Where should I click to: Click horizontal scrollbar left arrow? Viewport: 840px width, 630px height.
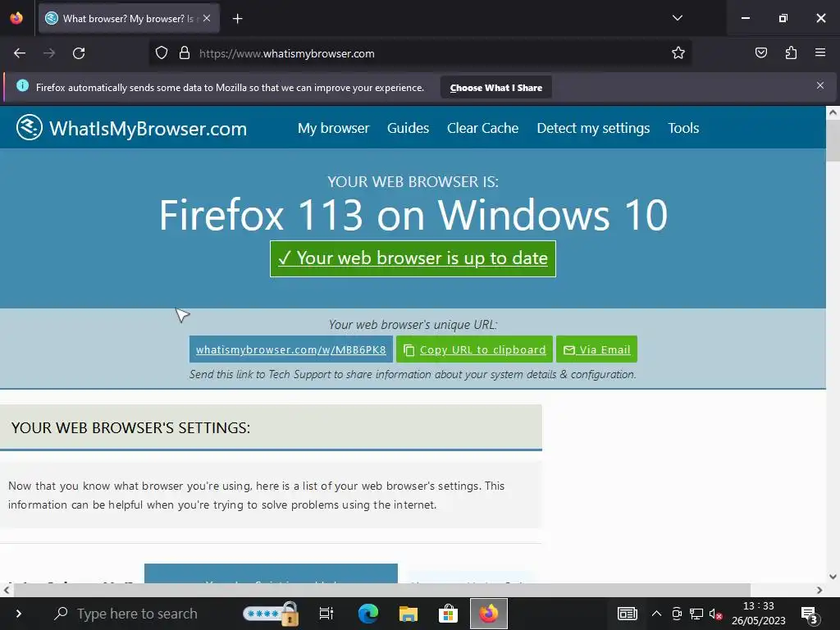7,590
